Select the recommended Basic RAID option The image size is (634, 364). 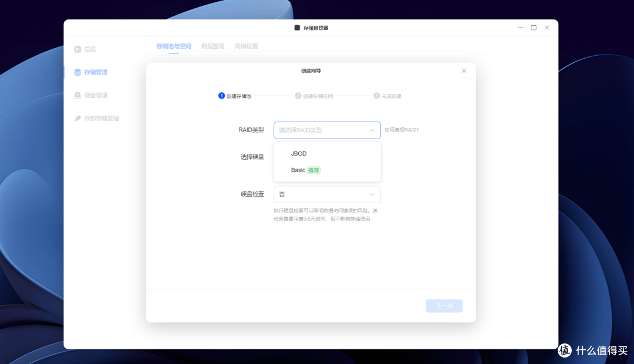point(298,170)
